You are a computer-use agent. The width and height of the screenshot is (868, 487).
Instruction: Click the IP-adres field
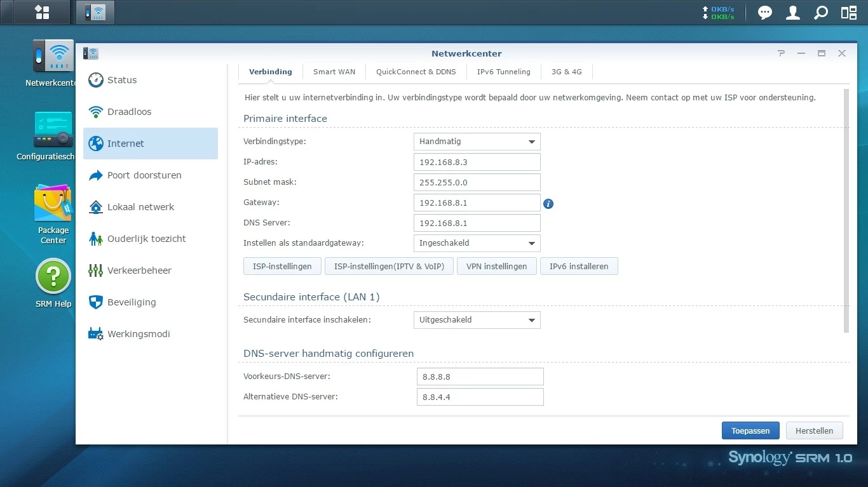point(477,162)
